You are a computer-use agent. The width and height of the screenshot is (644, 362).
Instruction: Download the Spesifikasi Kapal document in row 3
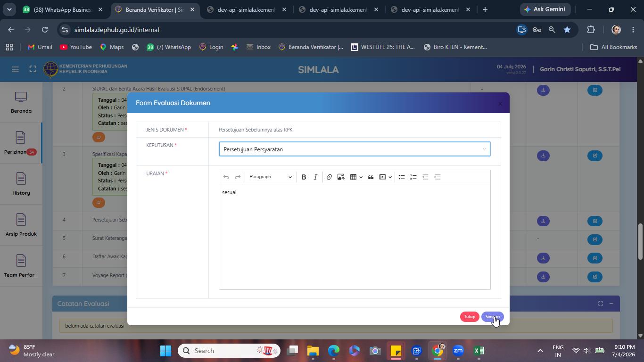[x=543, y=156]
